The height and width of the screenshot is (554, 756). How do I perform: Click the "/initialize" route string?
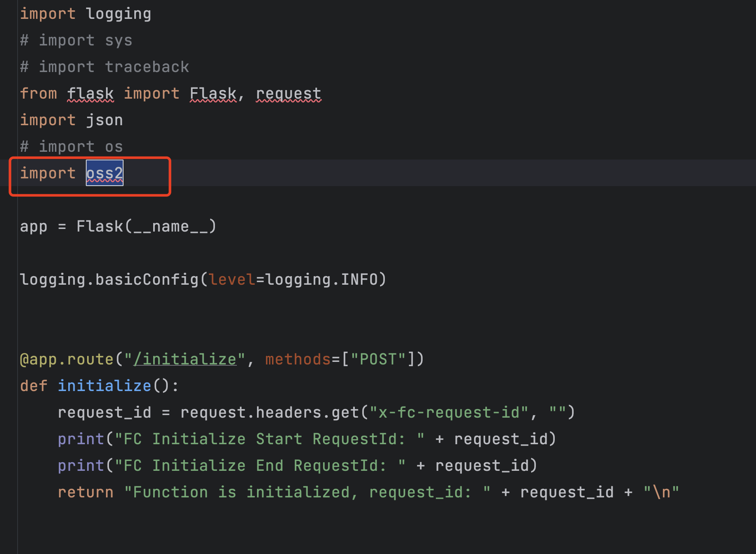coord(185,359)
